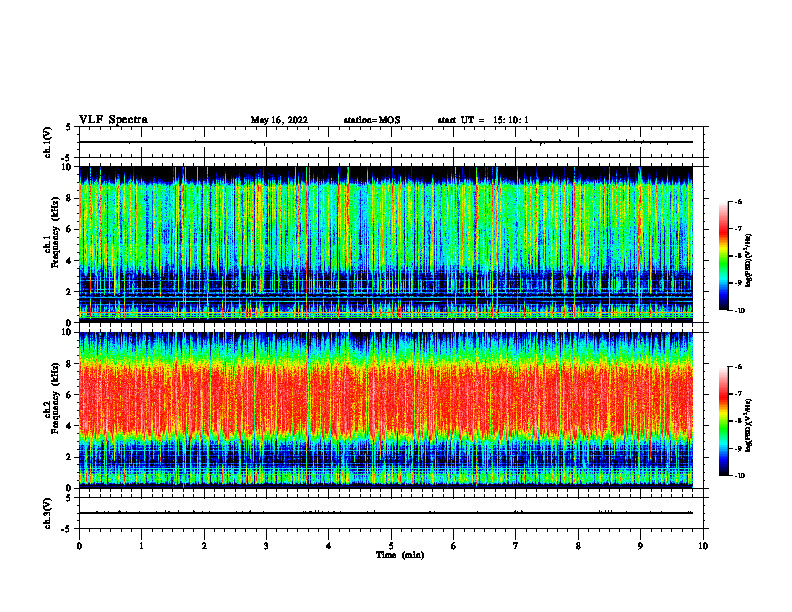This screenshot has width=792, height=612.
Task: Click the ch.1 color bar log(PSD) label
Action: [x=749, y=260]
